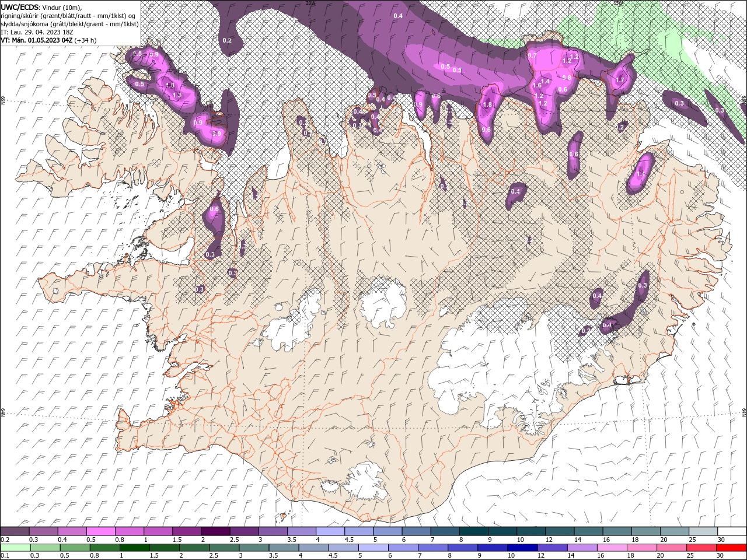Click the UWC/ECDS title text
The width and height of the screenshot is (747, 560).
click(x=20, y=7)
